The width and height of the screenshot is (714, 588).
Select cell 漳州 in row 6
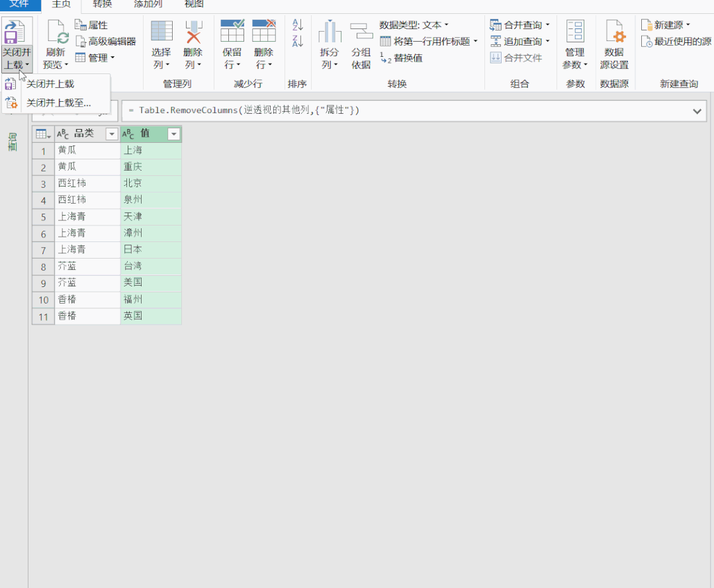point(151,233)
